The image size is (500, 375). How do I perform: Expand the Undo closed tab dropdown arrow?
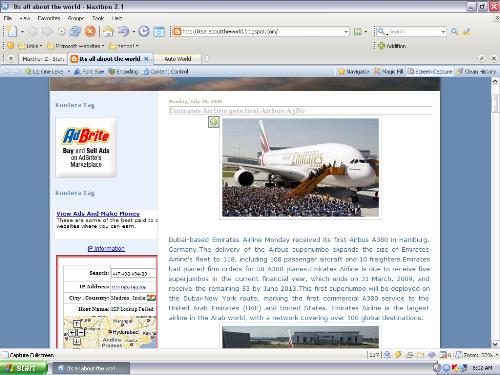tap(133, 32)
